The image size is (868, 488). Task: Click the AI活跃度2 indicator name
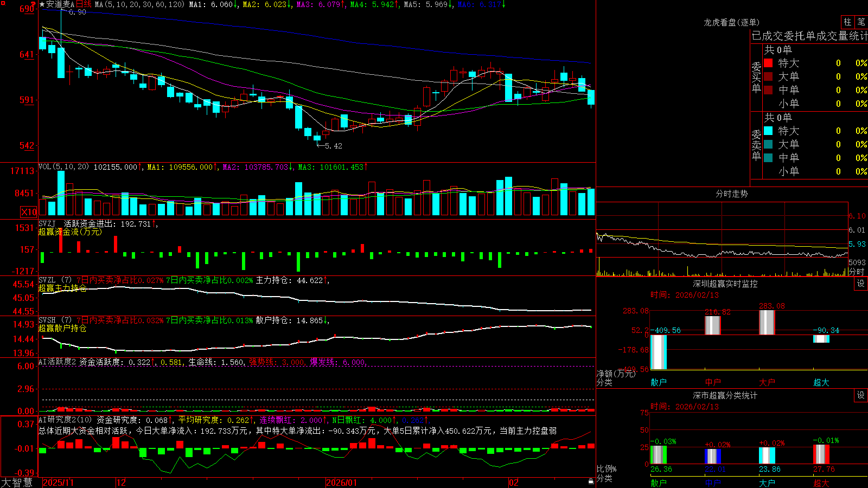pyautogui.click(x=58, y=362)
